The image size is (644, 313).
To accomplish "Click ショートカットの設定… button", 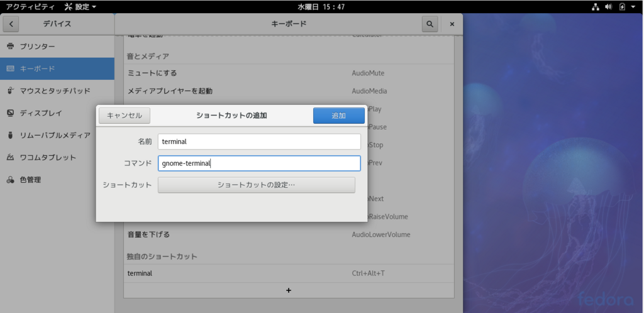I will point(257,185).
